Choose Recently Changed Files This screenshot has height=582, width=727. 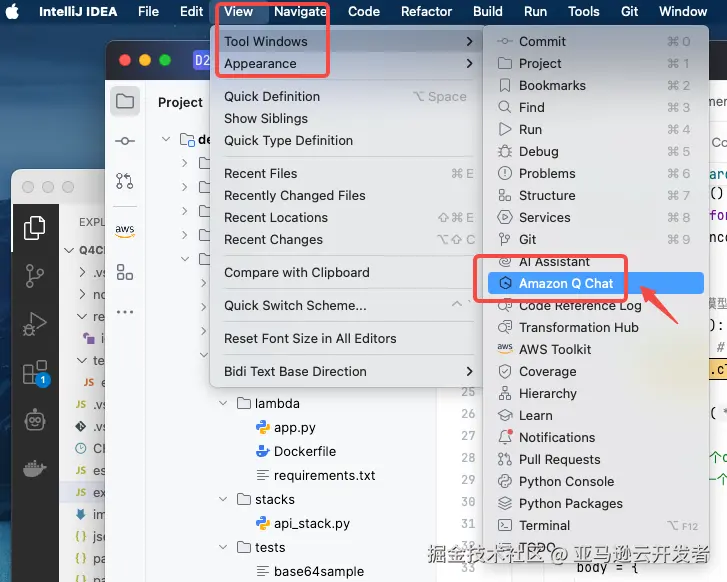click(x=345, y=195)
